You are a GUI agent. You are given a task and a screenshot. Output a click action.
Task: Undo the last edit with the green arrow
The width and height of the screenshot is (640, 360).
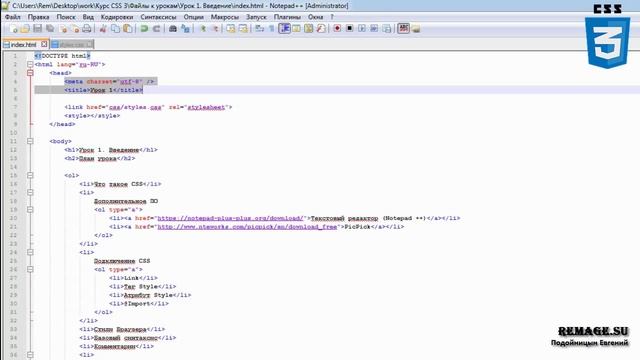tap(144, 29)
